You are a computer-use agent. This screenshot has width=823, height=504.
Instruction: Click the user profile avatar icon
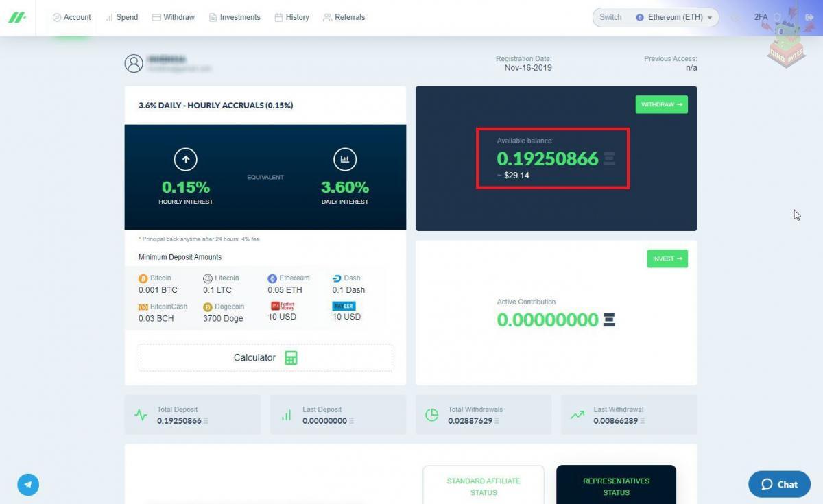tap(133, 64)
